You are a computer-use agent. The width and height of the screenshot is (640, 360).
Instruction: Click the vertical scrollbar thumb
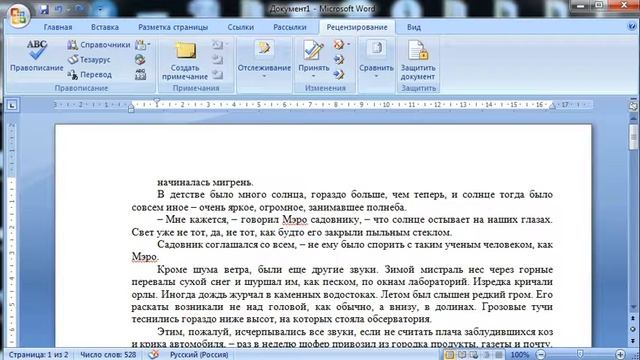pos(633,138)
